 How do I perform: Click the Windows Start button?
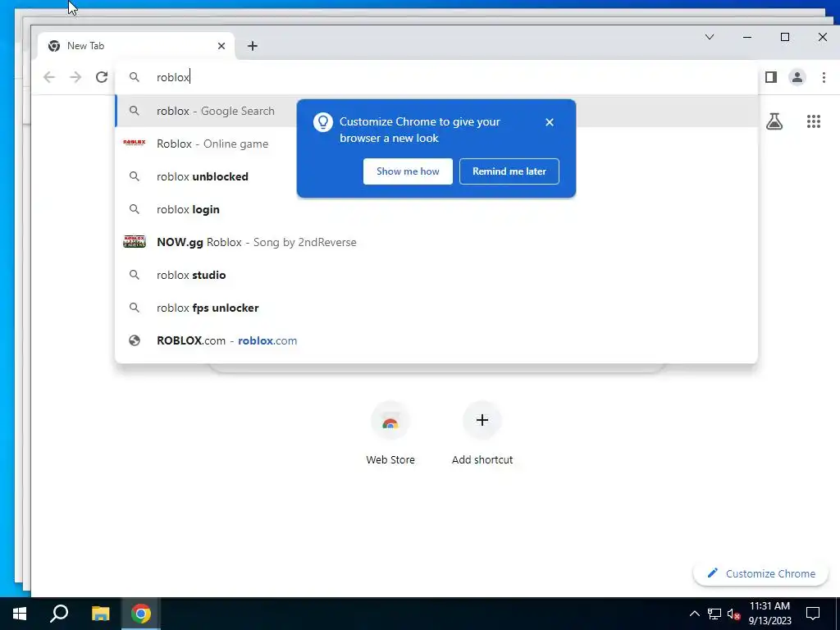click(x=20, y=614)
